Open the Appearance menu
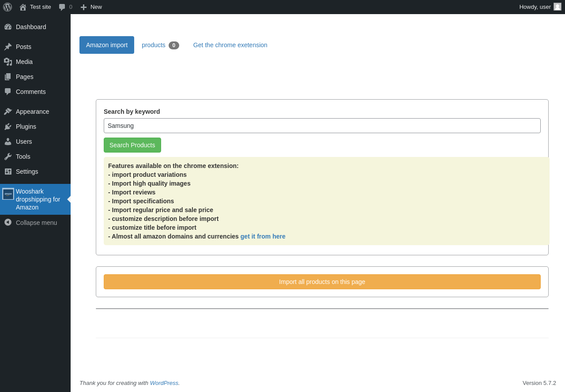This screenshot has height=392, width=565. coord(35,112)
